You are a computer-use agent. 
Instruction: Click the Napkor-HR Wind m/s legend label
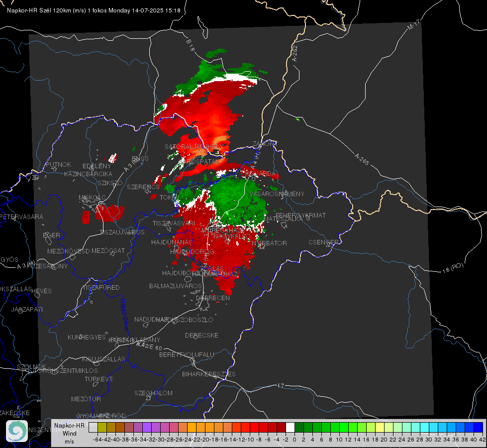(69, 433)
